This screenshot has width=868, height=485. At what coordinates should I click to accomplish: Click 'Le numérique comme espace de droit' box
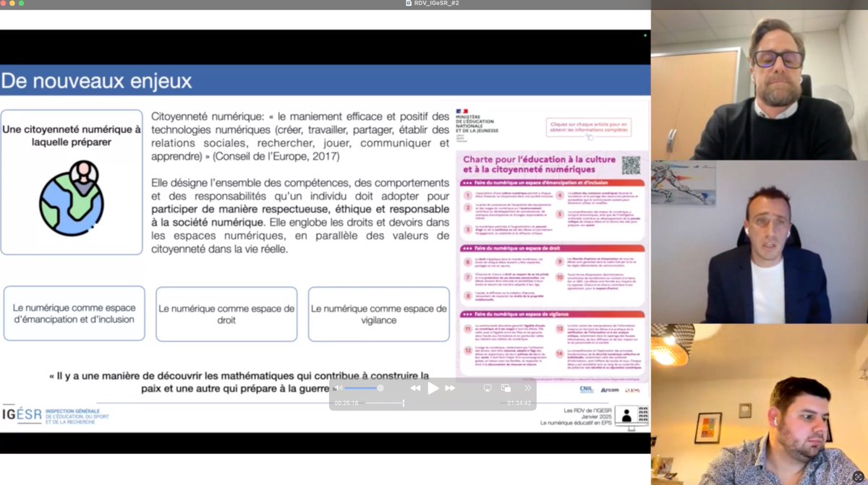[x=226, y=314]
